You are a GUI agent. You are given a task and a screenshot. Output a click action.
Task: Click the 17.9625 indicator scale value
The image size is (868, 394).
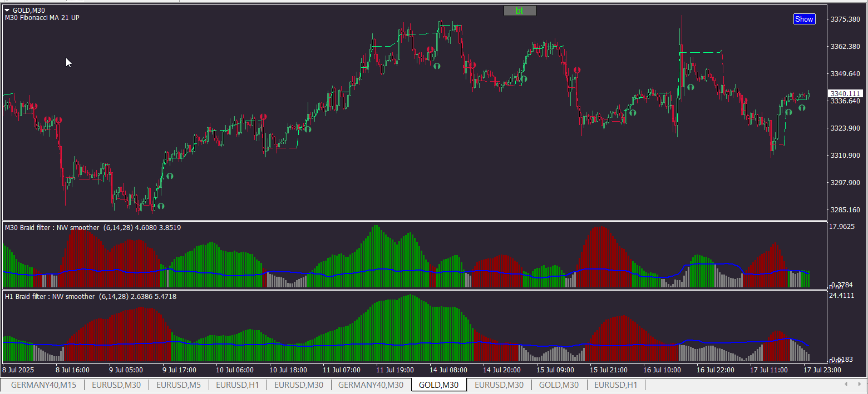[x=842, y=227]
